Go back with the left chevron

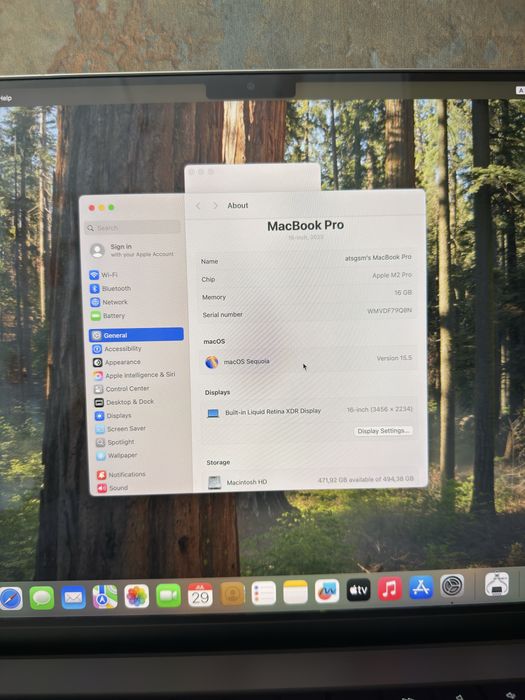198,206
